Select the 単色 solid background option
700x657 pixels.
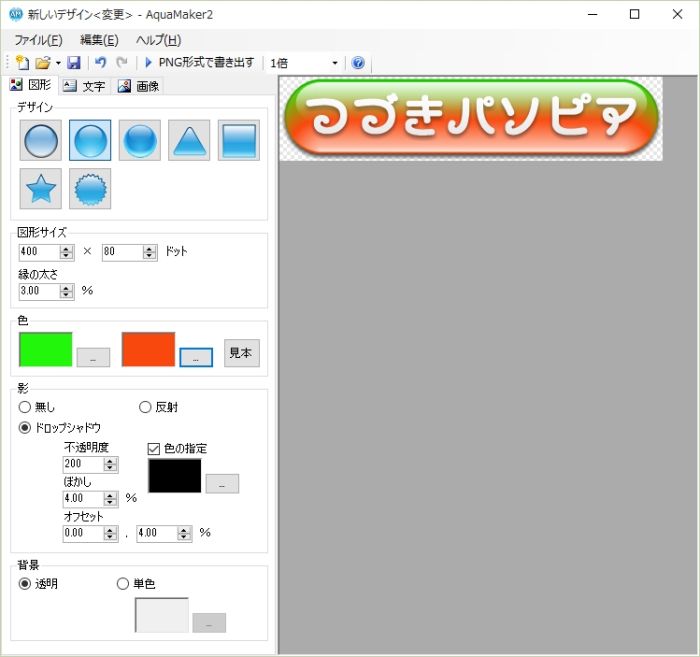pos(124,584)
